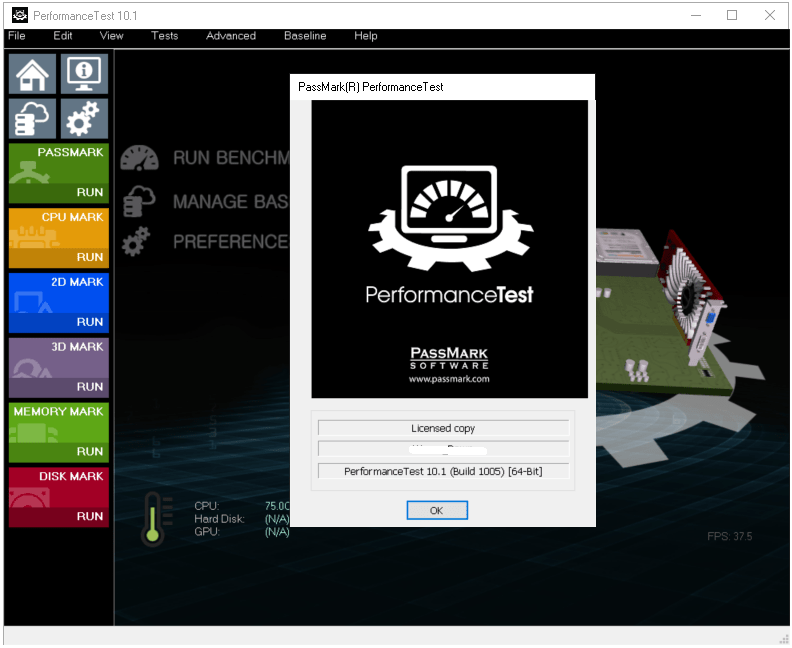Open the View menu
792x648 pixels.
coord(111,36)
